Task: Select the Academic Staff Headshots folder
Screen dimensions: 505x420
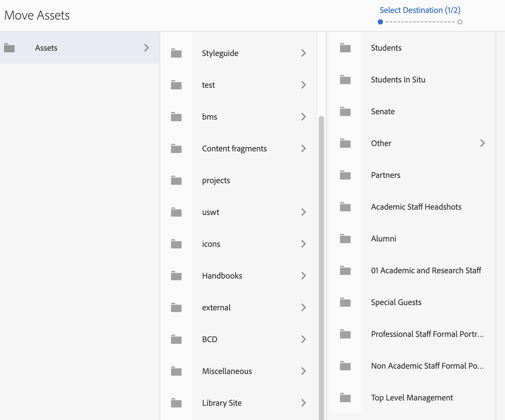Action: click(416, 207)
